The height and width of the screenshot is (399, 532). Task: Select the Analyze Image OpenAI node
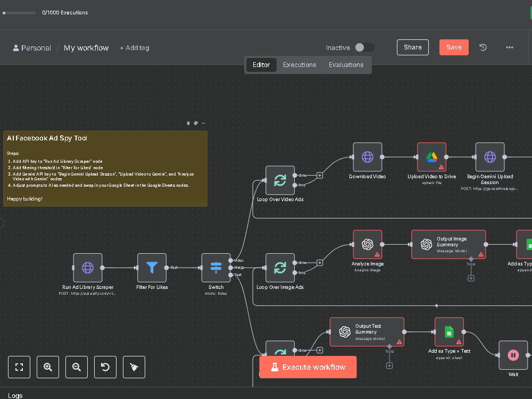(368, 244)
